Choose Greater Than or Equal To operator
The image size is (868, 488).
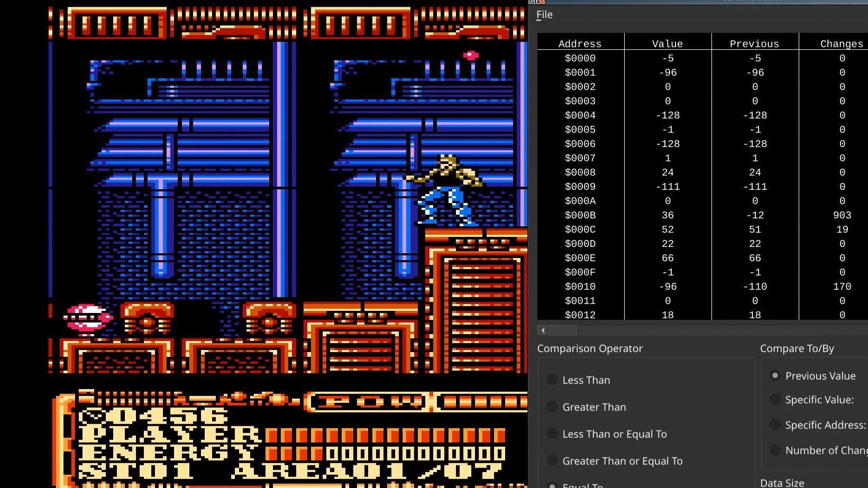(552, 461)
